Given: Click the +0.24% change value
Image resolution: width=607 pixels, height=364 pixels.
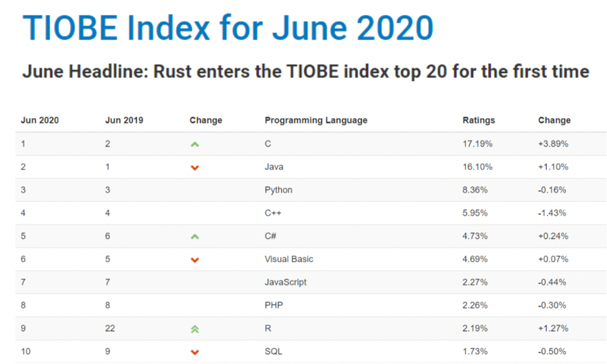Looking at the screenshot, I should 553,236.
